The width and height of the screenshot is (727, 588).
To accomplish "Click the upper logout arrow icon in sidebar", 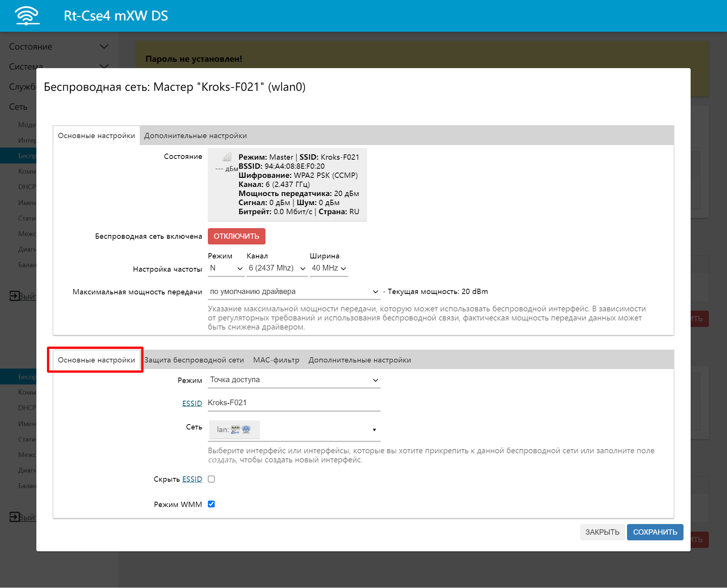I will point(14,296).
